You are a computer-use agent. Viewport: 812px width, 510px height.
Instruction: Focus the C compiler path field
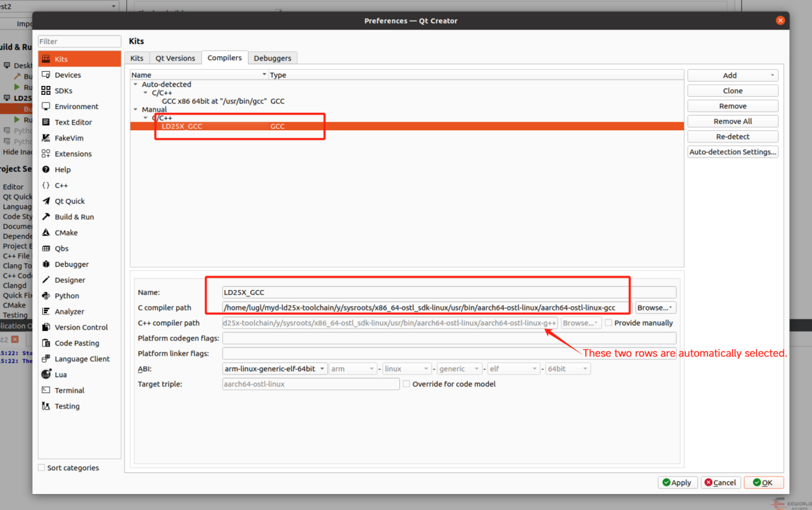pos(427,307)
